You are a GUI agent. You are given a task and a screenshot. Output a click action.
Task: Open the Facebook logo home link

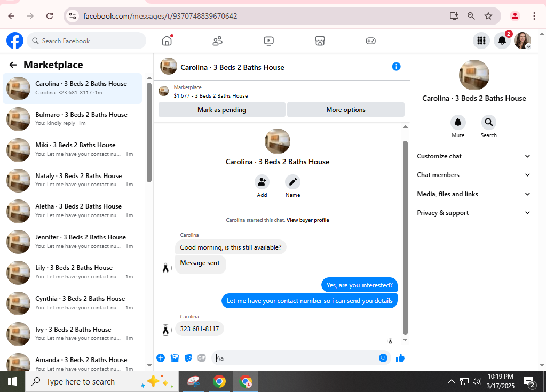click(x=15, y=41)
